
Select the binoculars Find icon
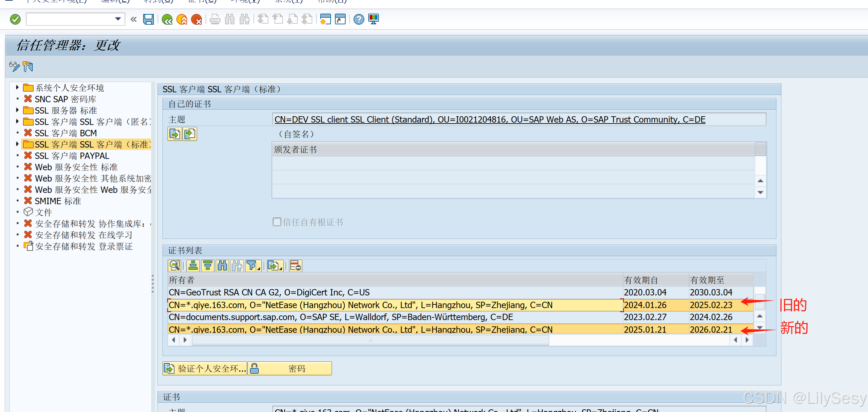230,19
